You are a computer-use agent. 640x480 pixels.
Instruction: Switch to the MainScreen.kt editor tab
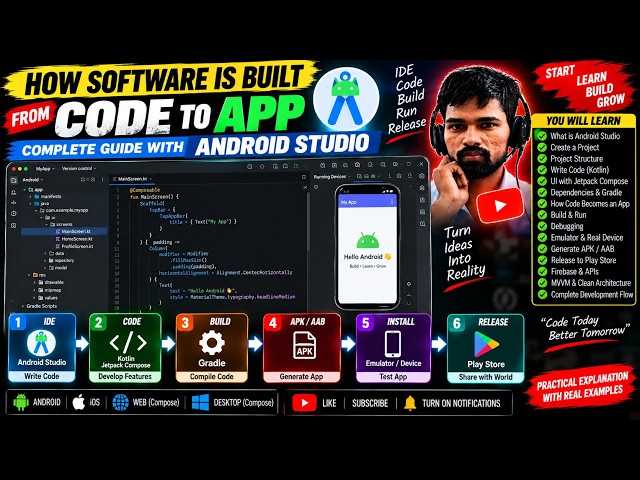(x=133, y=179)
